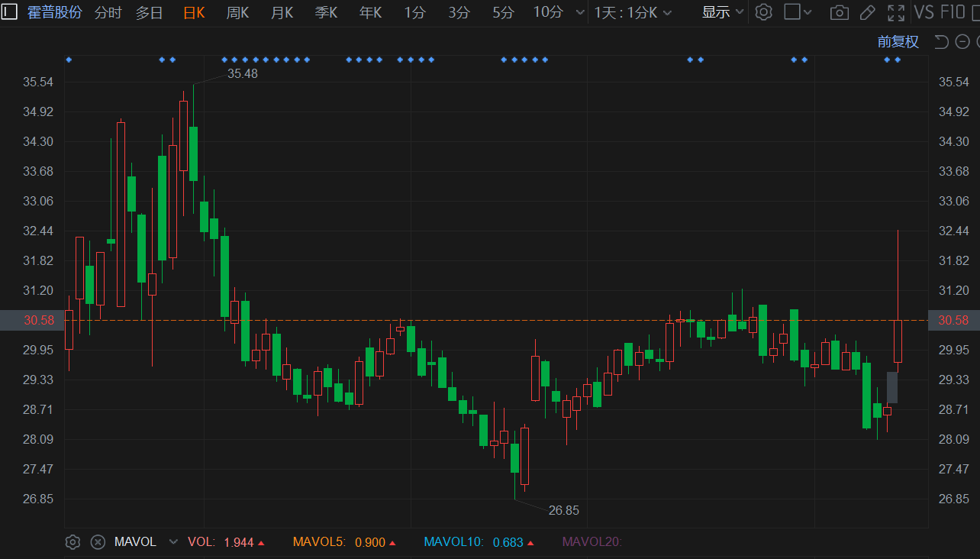Click the undo arrow below the toolbar
The width and height of the screenshot is (980, 559).
942,42
